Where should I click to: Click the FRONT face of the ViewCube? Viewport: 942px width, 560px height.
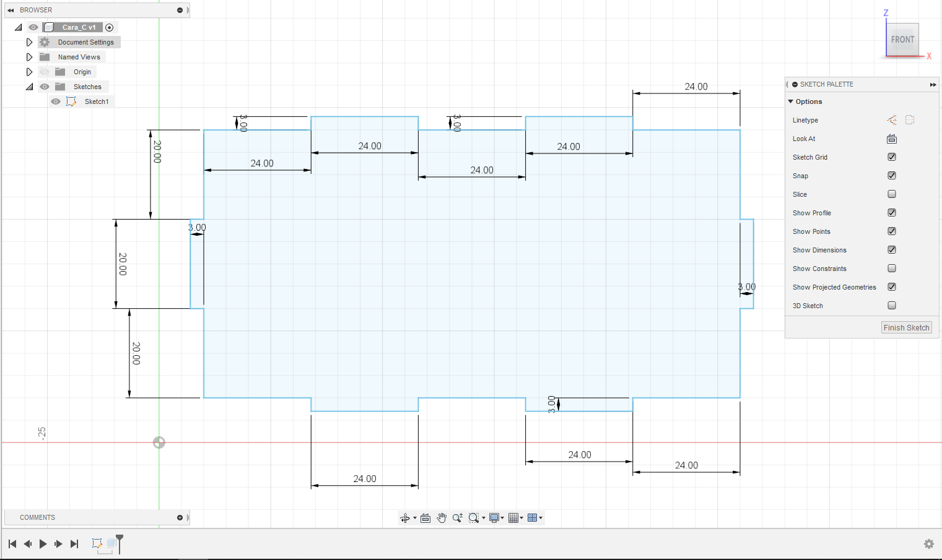(902, 40)
